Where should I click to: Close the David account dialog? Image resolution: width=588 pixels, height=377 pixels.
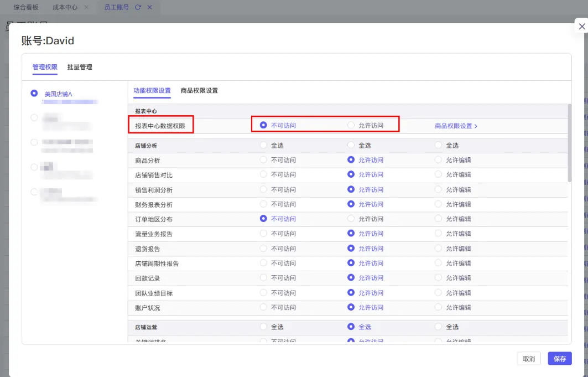[581, 26]
